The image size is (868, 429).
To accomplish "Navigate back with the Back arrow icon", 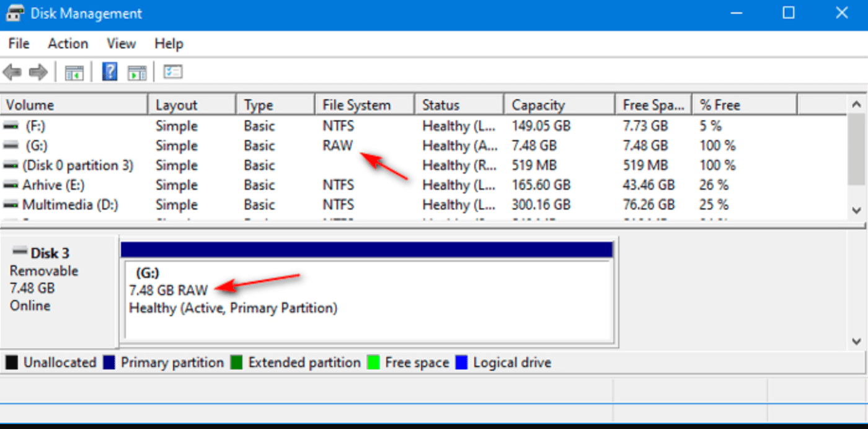I will click(x=11, y=71).
